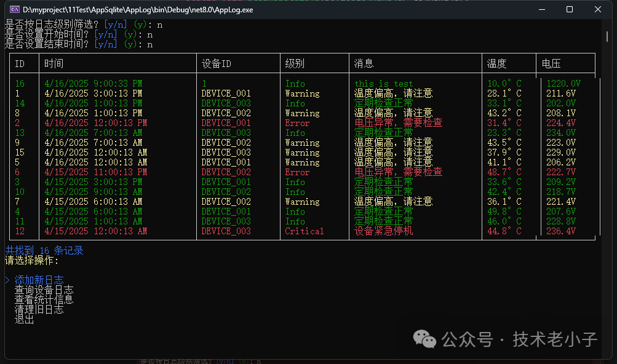Pick the 清理旧日志 menu option
Image resolution: width=617 pixels, height=364 pixels.
pyautogui.click(x=39, y=310)
